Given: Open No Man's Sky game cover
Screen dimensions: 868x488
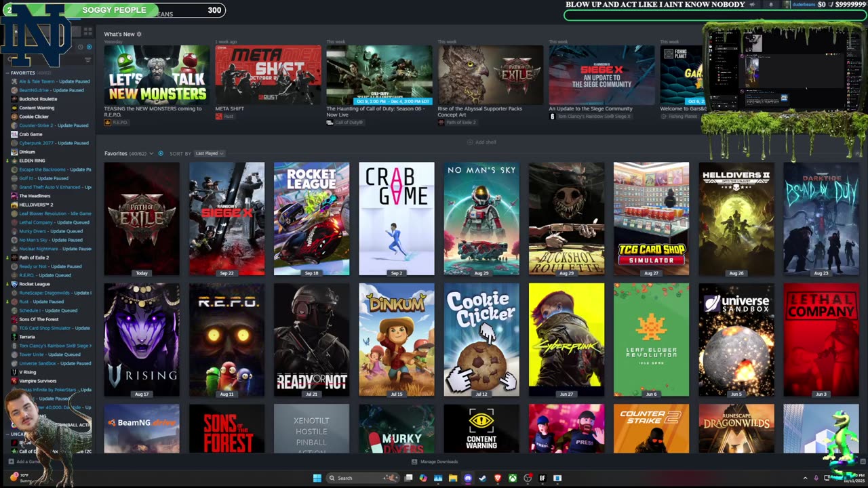Looking at the screenshot, I should [x=481, y=219].
